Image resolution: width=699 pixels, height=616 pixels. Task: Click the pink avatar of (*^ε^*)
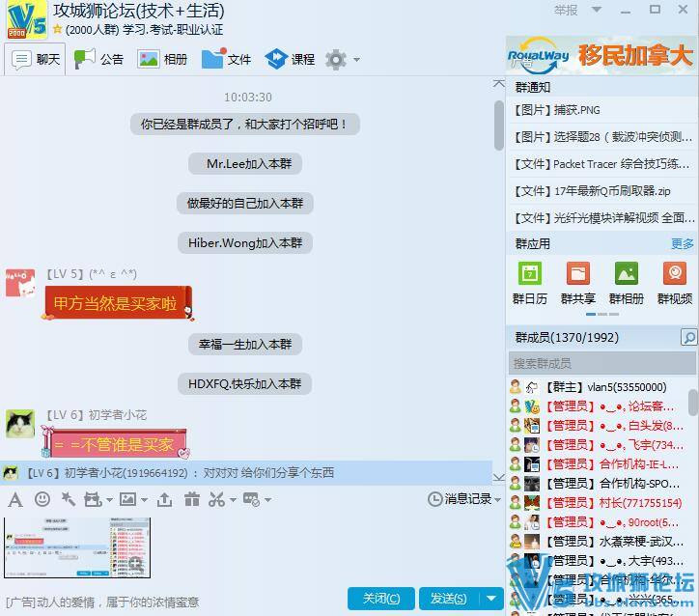click(20, 283)
